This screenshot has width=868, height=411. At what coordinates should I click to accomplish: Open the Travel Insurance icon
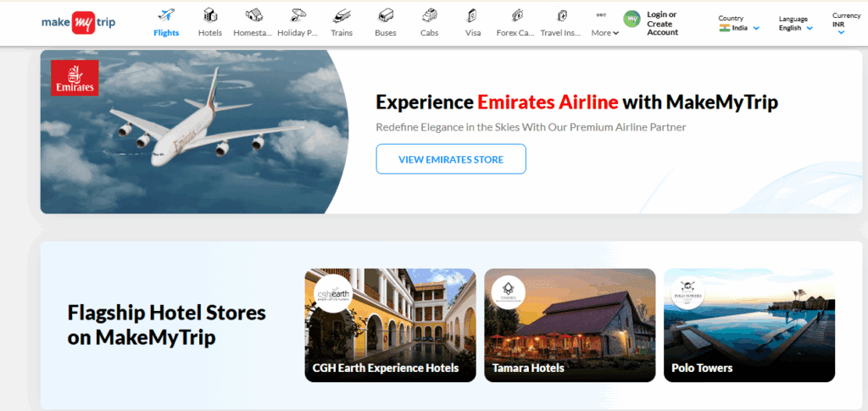click(562, 15)
